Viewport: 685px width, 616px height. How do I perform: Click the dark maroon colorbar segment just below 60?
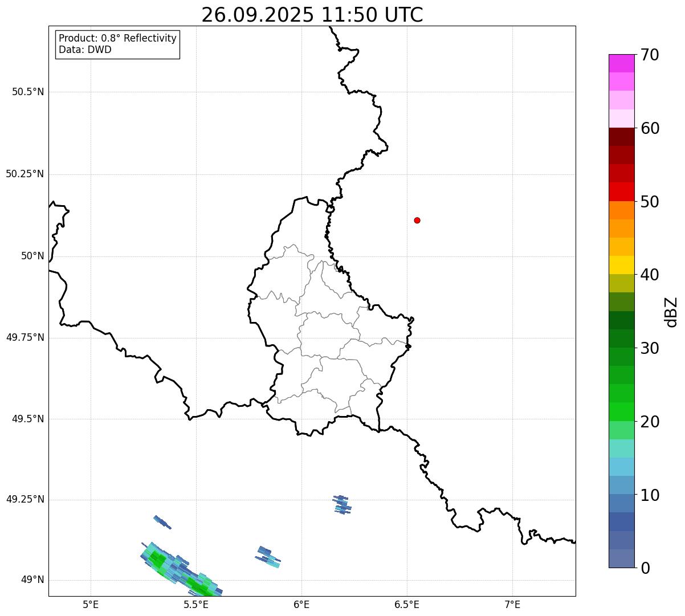pyautogui.click(x=621, y=137)
